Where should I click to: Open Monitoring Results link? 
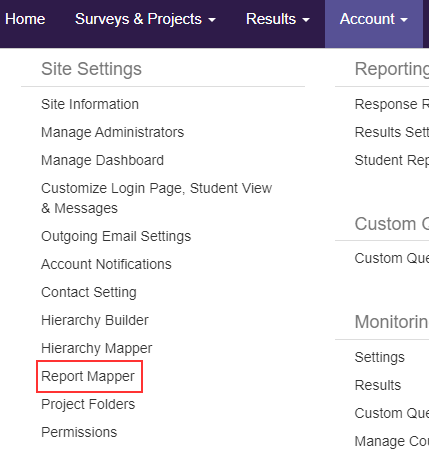point(378,385)
